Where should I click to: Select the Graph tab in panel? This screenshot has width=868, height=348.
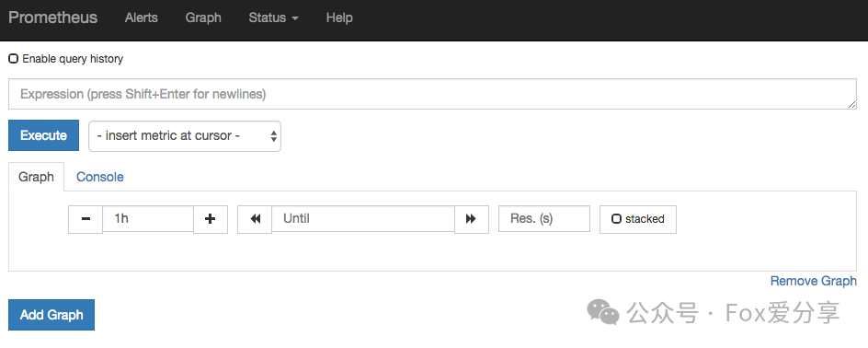[x=36, y=177]
